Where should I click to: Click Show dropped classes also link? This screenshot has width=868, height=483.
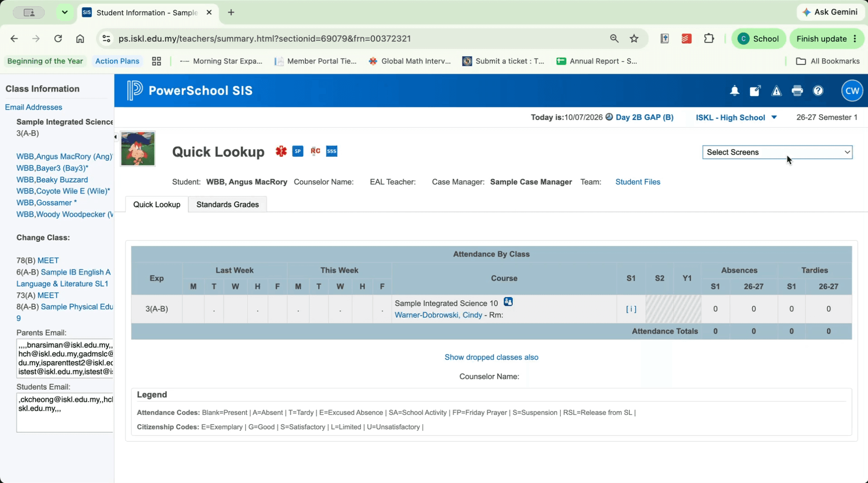(x=491, y=357)
